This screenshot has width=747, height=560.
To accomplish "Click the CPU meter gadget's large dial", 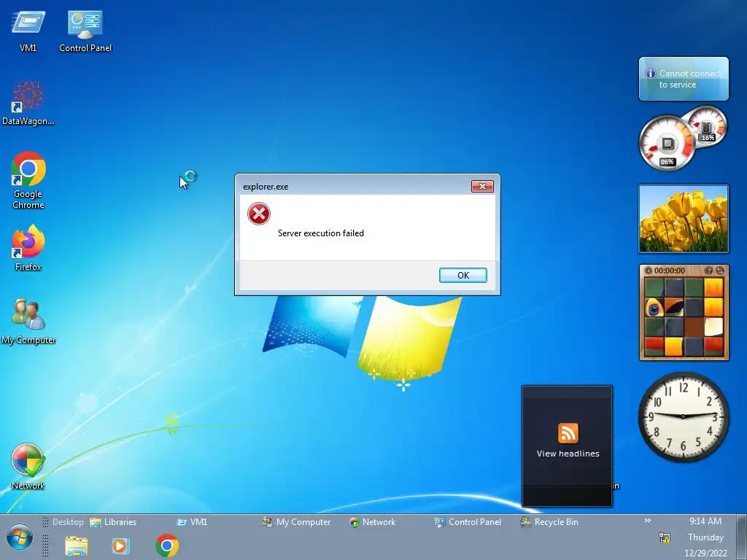I will (x=667, y=144).
